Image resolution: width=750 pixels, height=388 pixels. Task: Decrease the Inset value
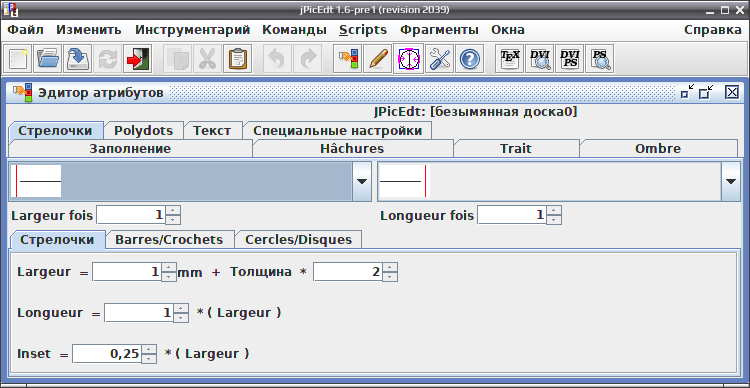[x=149, y=358]
